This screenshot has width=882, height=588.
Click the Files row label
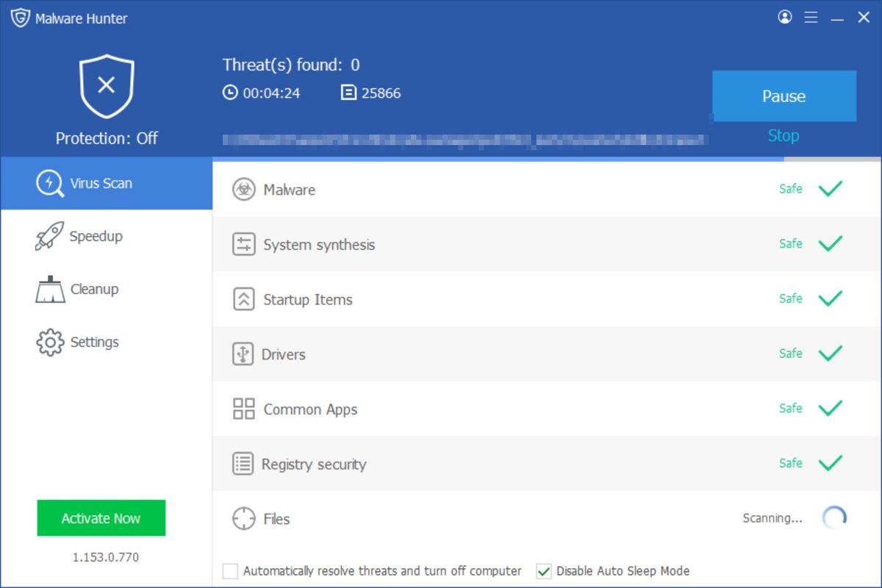click(x=276, y=519)
